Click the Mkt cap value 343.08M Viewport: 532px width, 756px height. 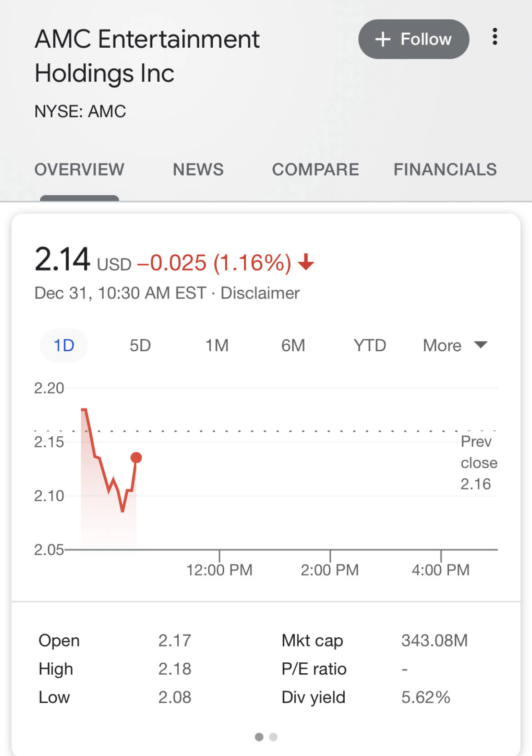coord(434,640)
